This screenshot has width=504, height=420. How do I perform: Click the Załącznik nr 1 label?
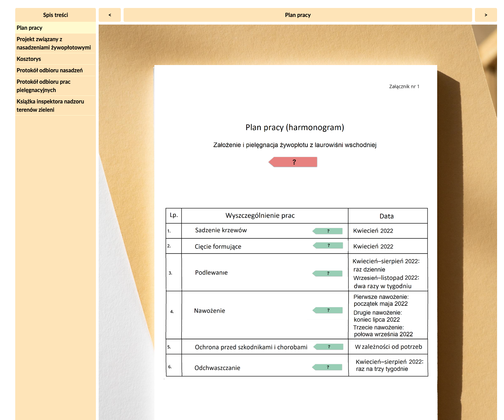pyautogui.click(x=404, y=86)
